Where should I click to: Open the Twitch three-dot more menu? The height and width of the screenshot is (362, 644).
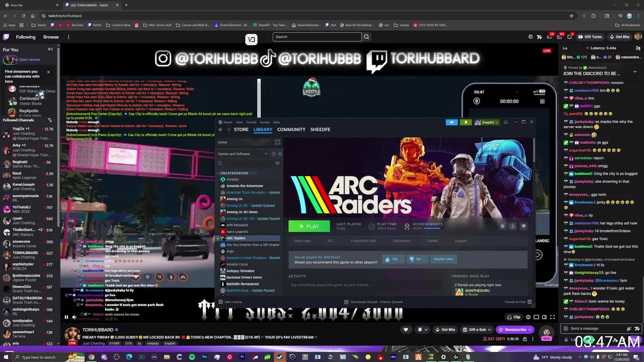68,37
